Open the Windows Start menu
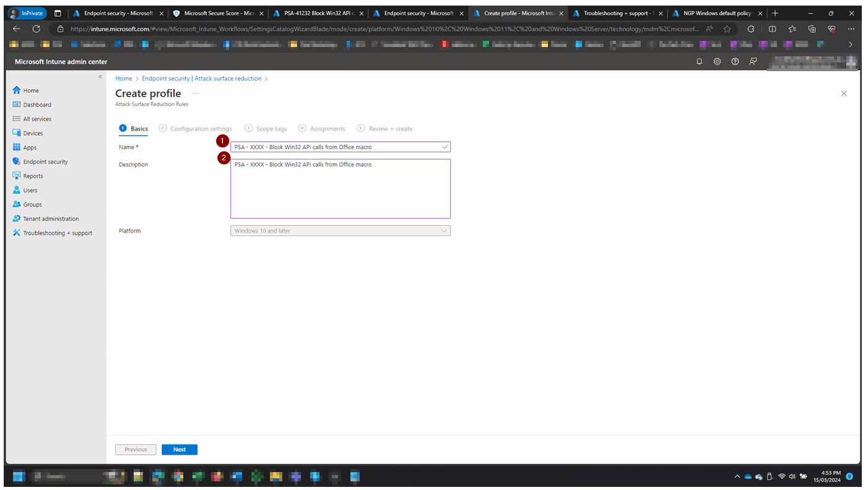Screen dimensions: 868x490 (19, 476)
